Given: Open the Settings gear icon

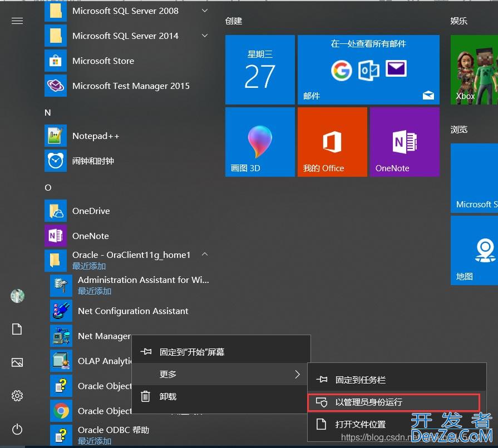Looking at the screenshot, I should (17, 396).
